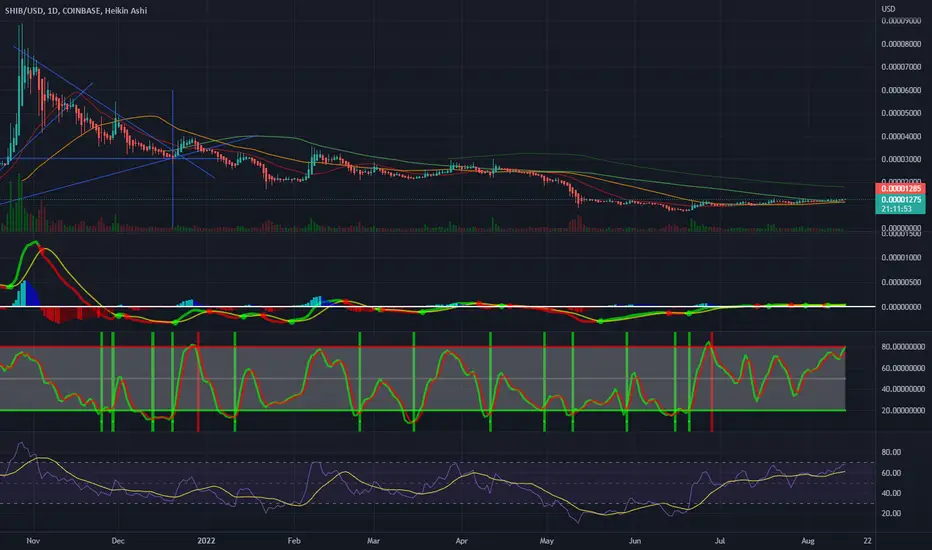Click the blue MACD histogram peak in November
932x550 pixels.
tap(25, 294)
